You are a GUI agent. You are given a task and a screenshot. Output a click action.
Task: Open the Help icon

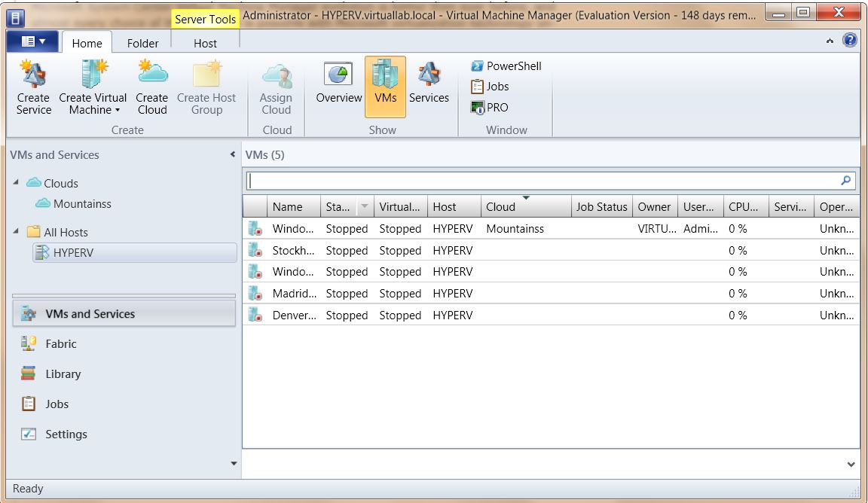point(850,40)
